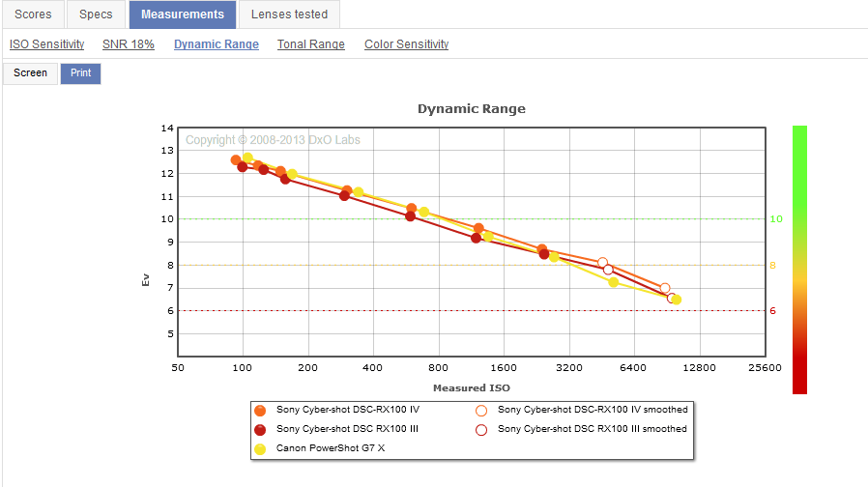Click the 50 value on ISO axis

178,367
